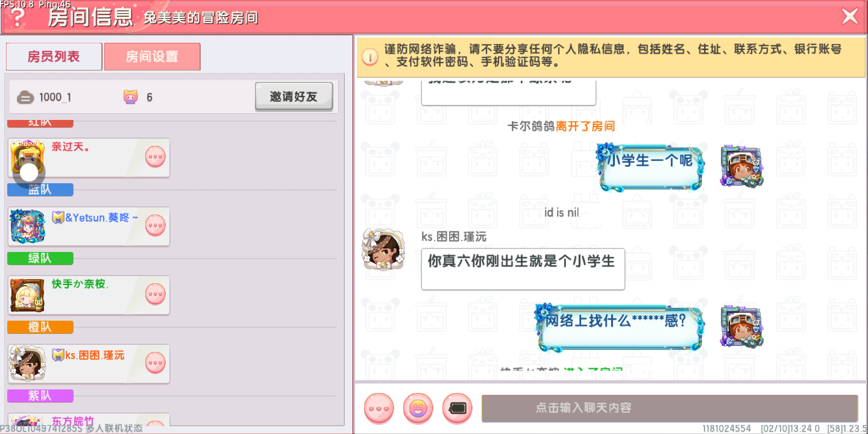Select the 橙队 team label
The width and height of the screenshot is (868, 434).
click(40, 327)
